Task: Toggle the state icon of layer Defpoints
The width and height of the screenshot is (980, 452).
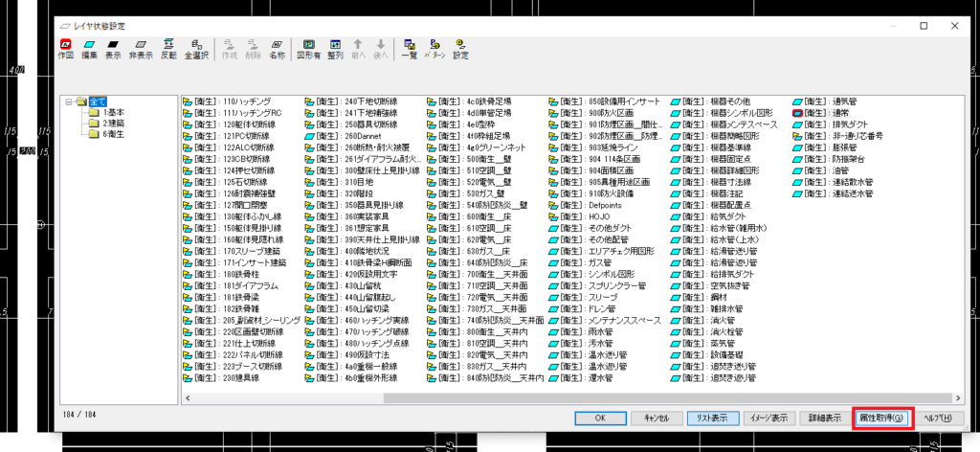Action: coord(555,205)
